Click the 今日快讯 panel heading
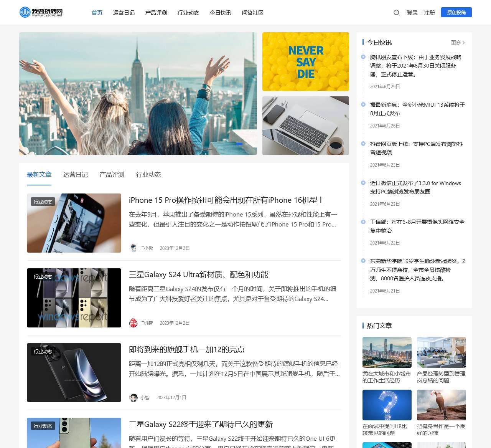Screen dimensions: 491x448 tap(379, 43)
